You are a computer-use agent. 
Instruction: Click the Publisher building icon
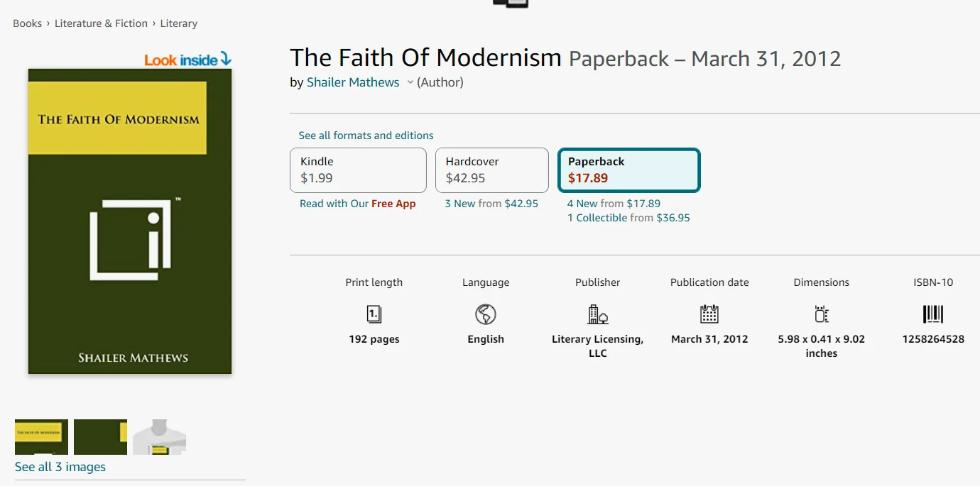coord(598,314)
